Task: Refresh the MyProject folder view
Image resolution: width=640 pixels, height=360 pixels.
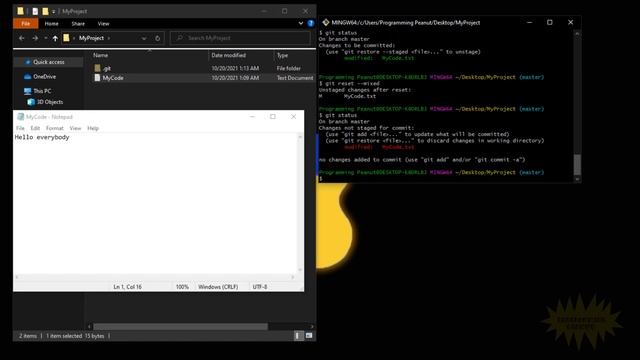Action: 158,38
